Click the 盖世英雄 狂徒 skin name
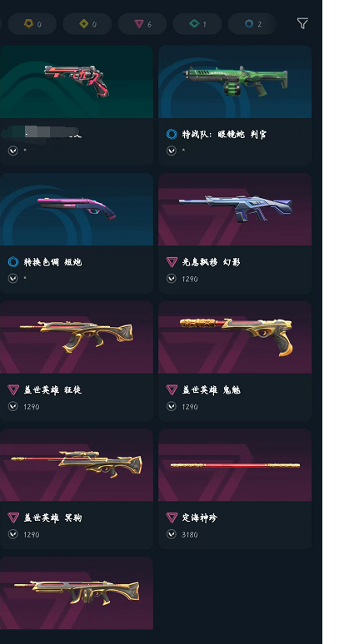 point(52,389)
